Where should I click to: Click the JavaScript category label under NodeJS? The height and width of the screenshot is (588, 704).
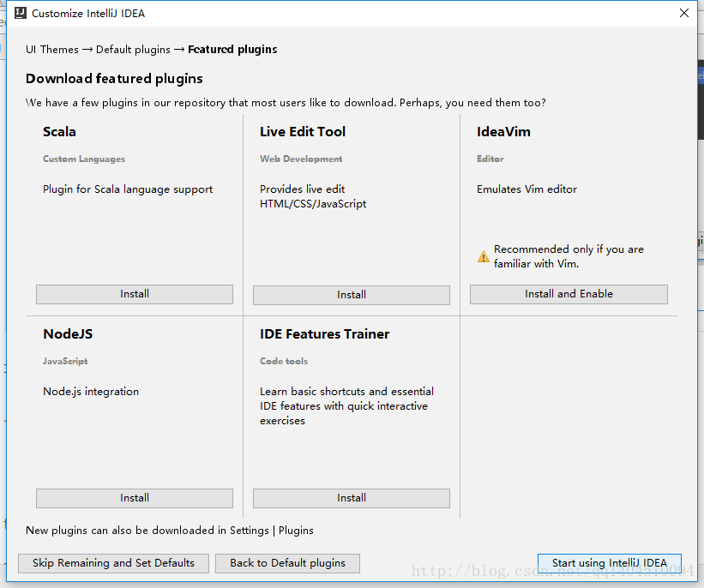[x=65, y=362]
